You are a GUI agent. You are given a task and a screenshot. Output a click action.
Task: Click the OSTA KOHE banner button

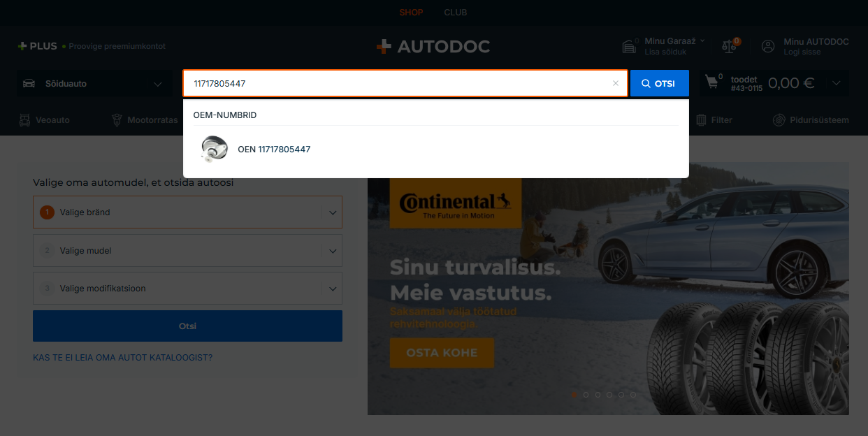pos(442,353)
